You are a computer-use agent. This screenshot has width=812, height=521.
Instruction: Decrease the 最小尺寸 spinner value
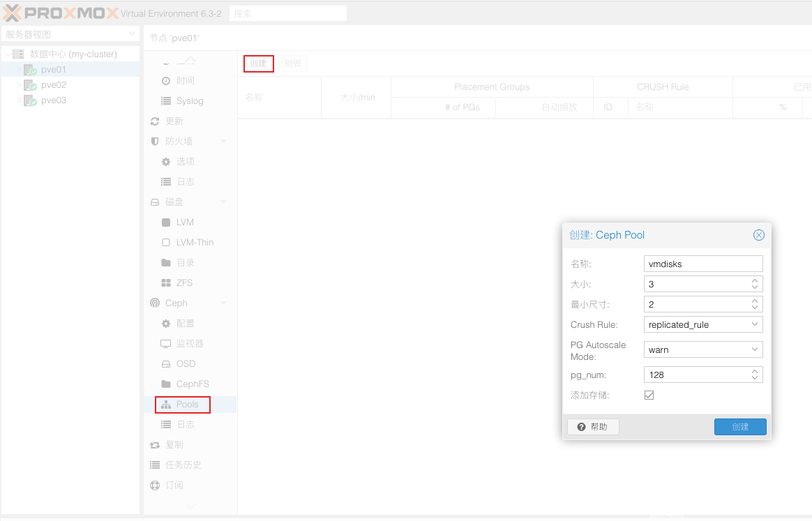(755, 308)
